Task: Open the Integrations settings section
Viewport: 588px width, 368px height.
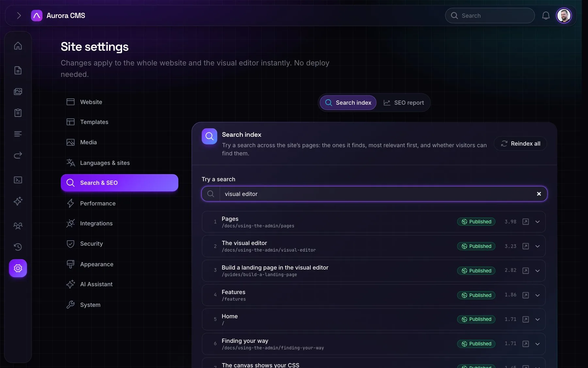Action: [120, 223]
